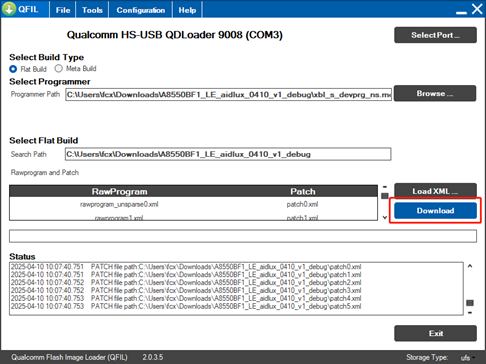Click the Load XML button

pyautogui.click(x=435, y=191)
